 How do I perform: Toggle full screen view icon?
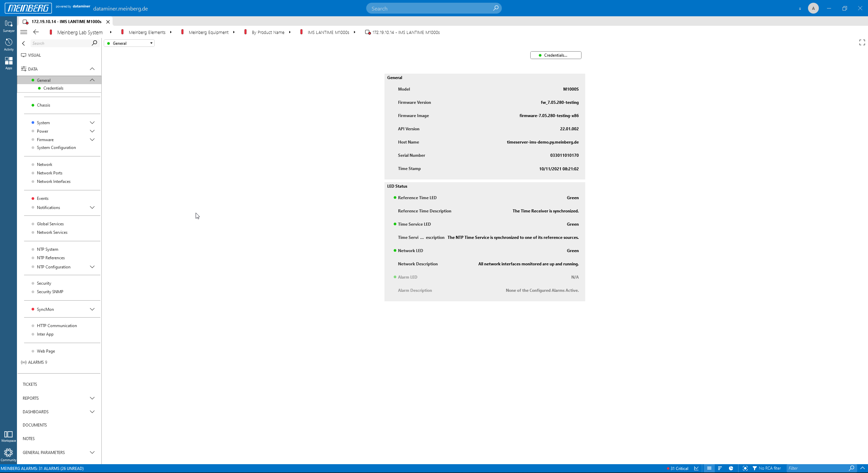coord(862,42)
